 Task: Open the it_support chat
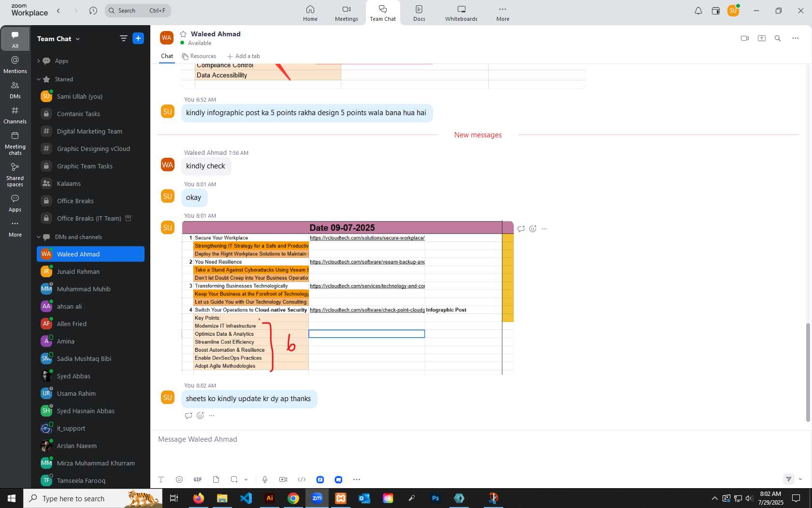90,428
